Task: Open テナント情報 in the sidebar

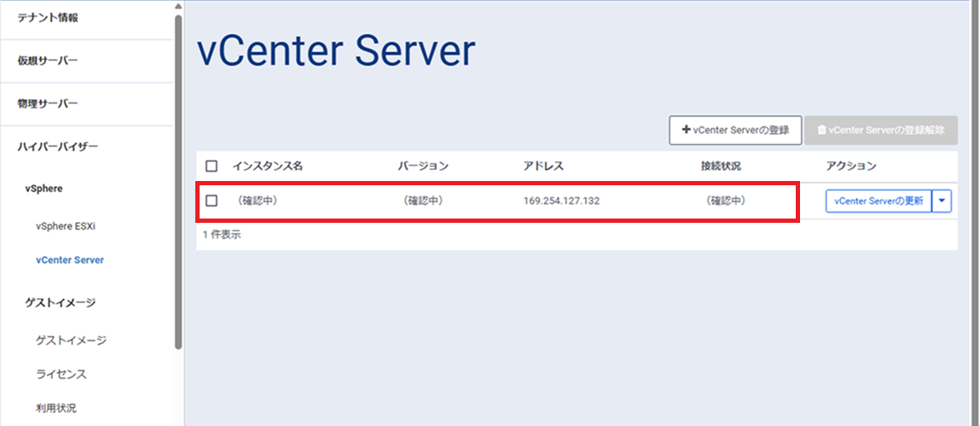Action: coord(48,18)
